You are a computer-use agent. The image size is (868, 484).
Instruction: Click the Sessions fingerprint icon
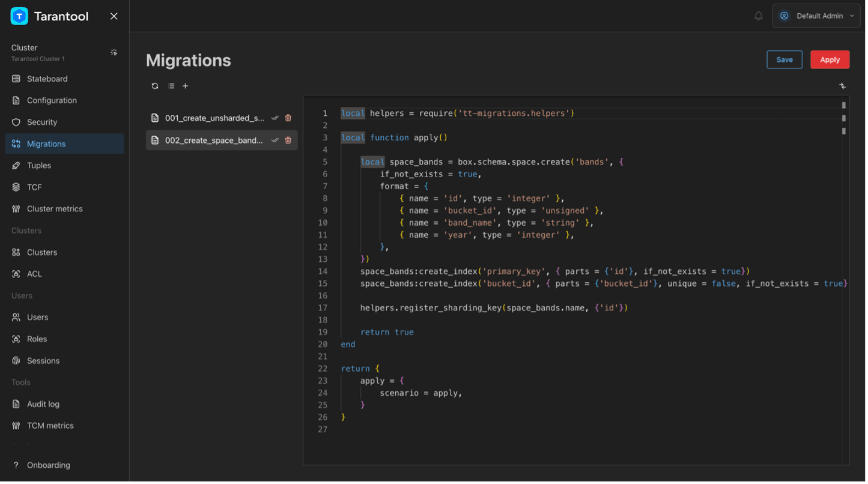(x=16, y=361)
